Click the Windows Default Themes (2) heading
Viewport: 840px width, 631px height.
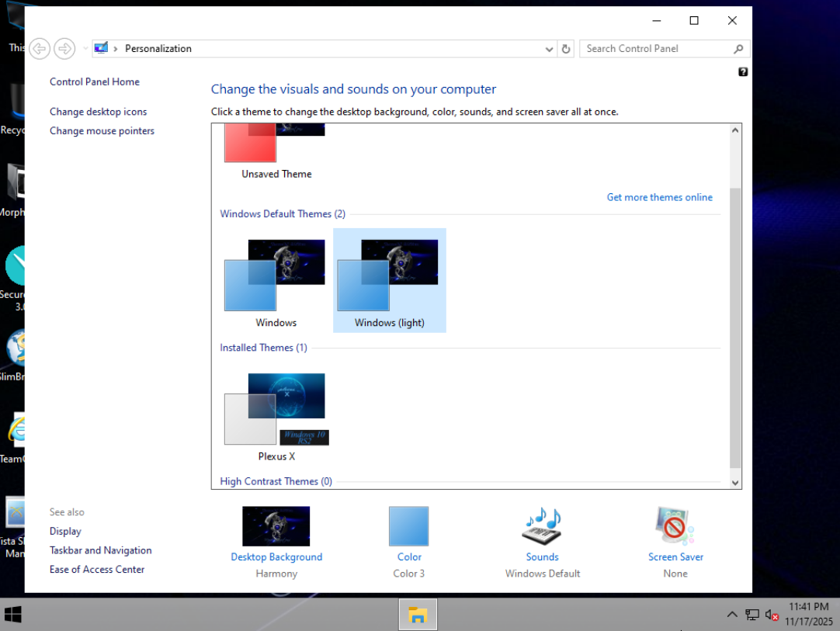click(x=283, y=213)
